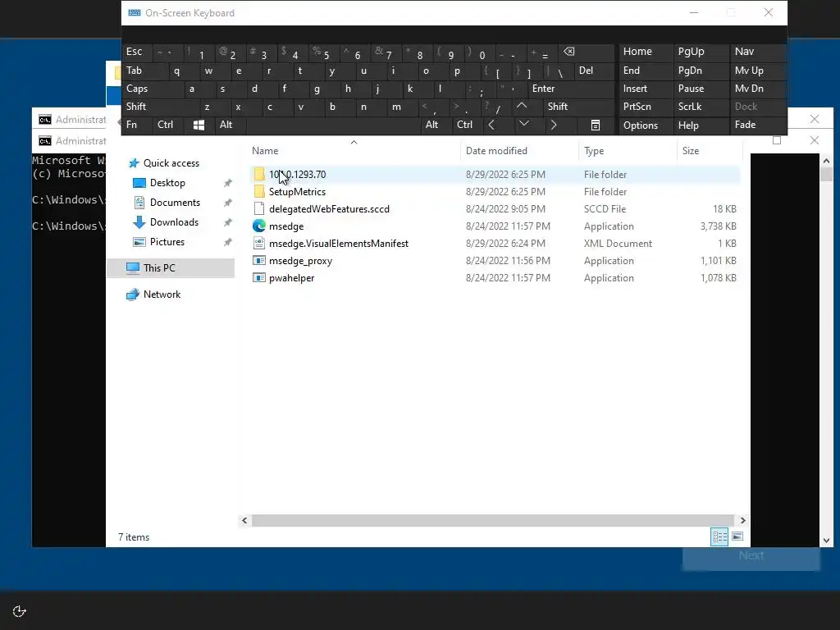Toggle right Shift on On-Screen Keyboard
This screenshot has width=840, height=630.
[x=578, y=107]
